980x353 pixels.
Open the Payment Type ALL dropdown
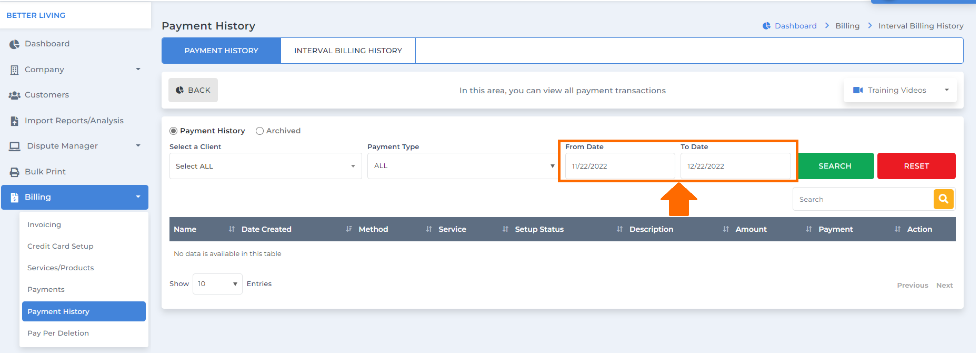click(x=463, y=166)
